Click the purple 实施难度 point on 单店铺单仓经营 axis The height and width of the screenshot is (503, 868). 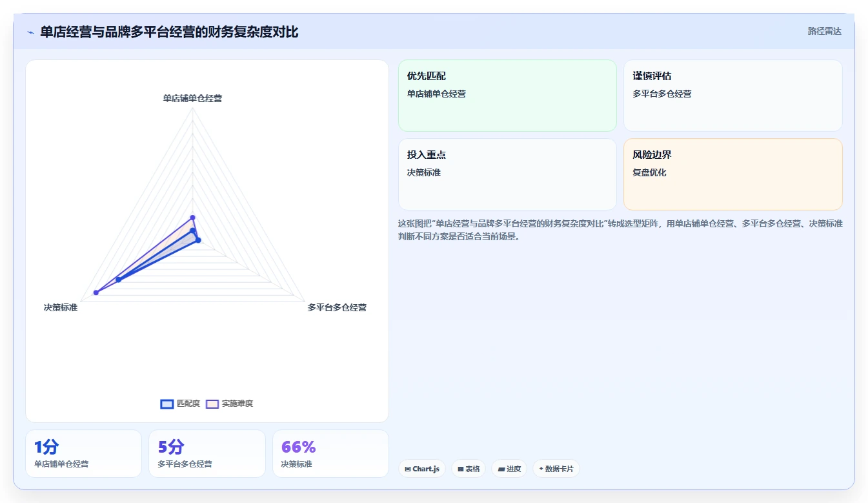[x=192, y=218]
